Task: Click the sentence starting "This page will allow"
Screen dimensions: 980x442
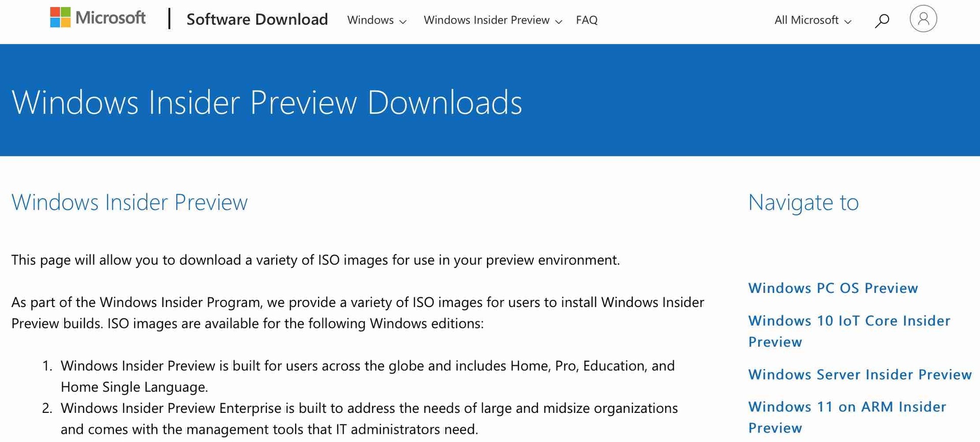Action: [315, 260]
